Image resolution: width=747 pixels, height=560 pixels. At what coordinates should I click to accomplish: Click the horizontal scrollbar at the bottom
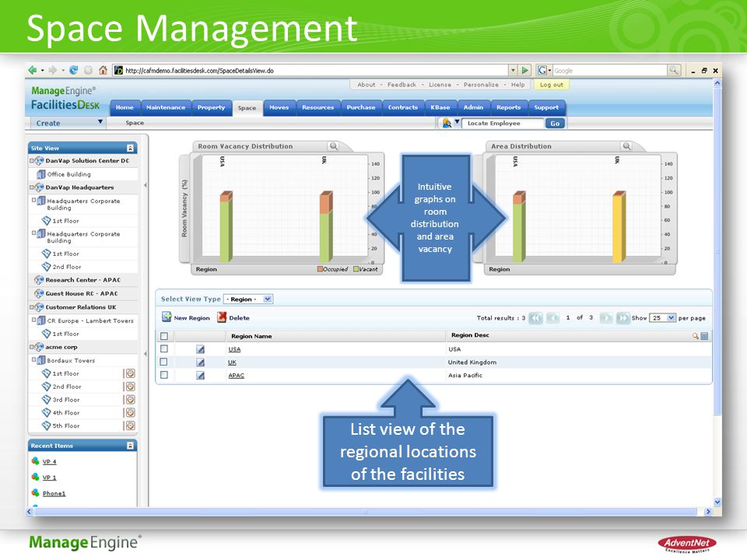(366, 512)
